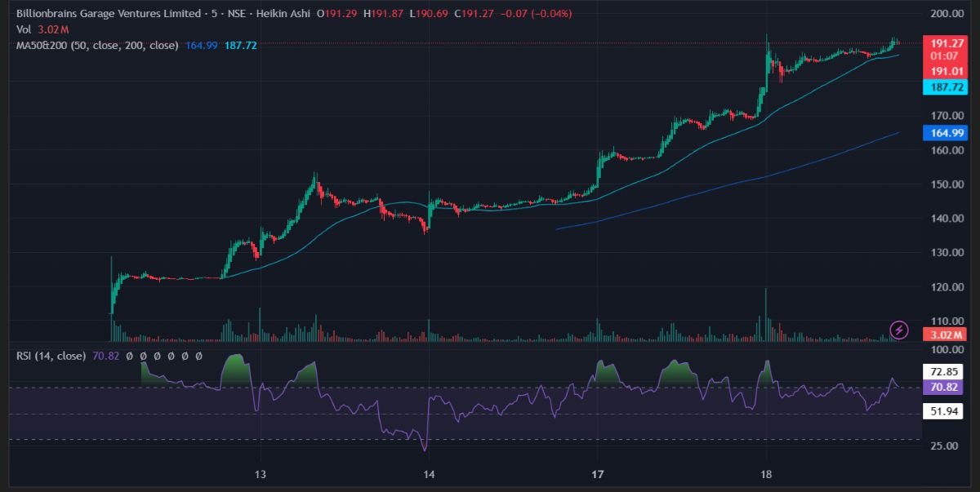Click the 164.99 MA50 label on price scale
The height and width of the screenshot is (492, 980).
(947, 132)
